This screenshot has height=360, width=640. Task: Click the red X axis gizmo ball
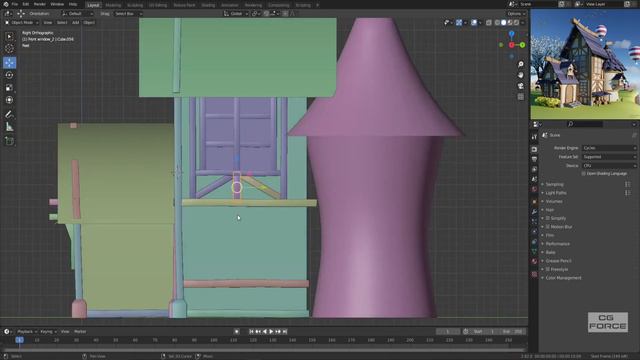click(x=511, y=45)
